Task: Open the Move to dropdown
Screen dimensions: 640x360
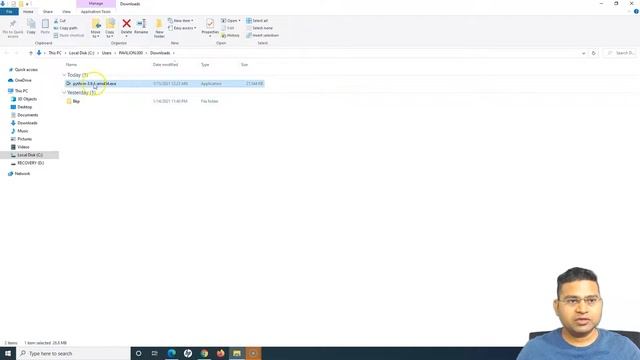Action: pos(96,29)
